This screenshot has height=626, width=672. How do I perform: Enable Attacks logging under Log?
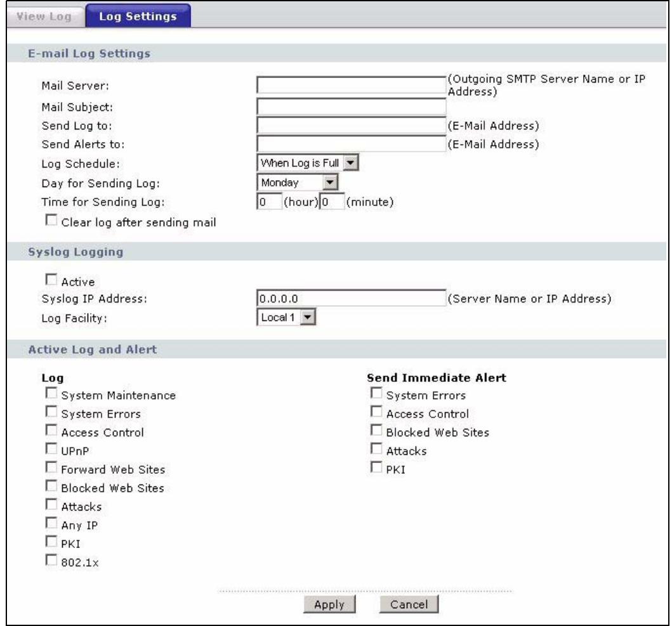click(51, 504)
